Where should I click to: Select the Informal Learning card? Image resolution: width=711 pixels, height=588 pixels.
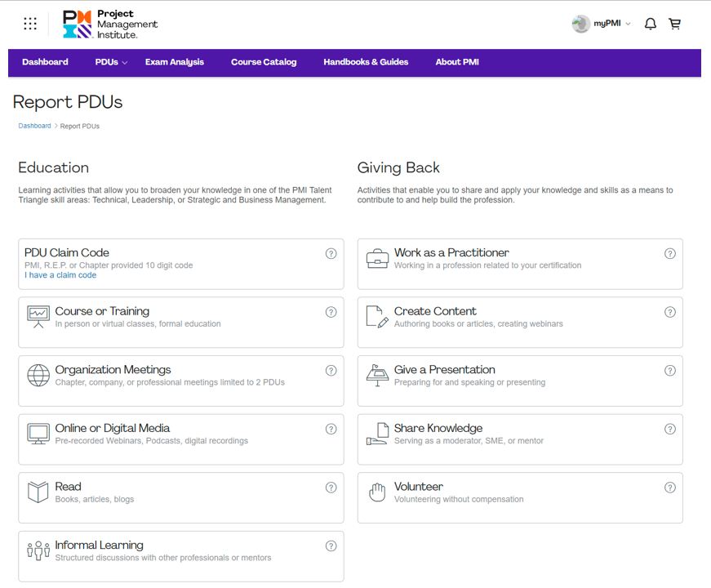click(180, 555)
